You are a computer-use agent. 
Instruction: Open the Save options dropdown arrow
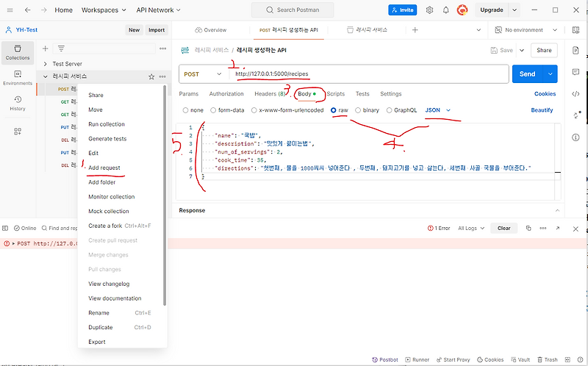click(x=522, y=50)
